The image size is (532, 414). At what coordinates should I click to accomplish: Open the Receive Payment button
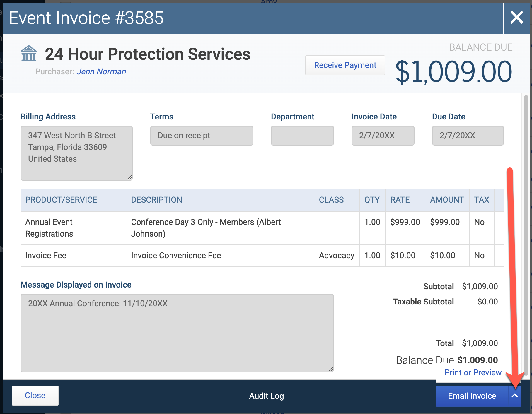pos(345,65)
